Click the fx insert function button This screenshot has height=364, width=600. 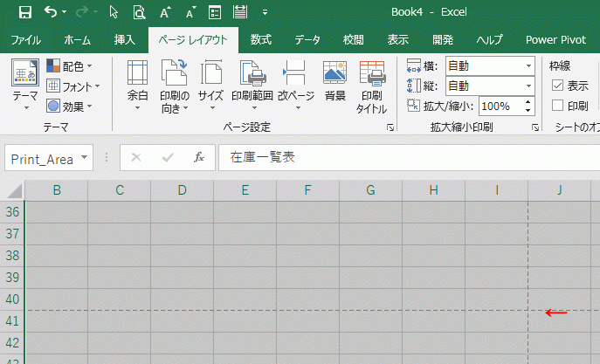pyautogui.click(x=199, y=157)
